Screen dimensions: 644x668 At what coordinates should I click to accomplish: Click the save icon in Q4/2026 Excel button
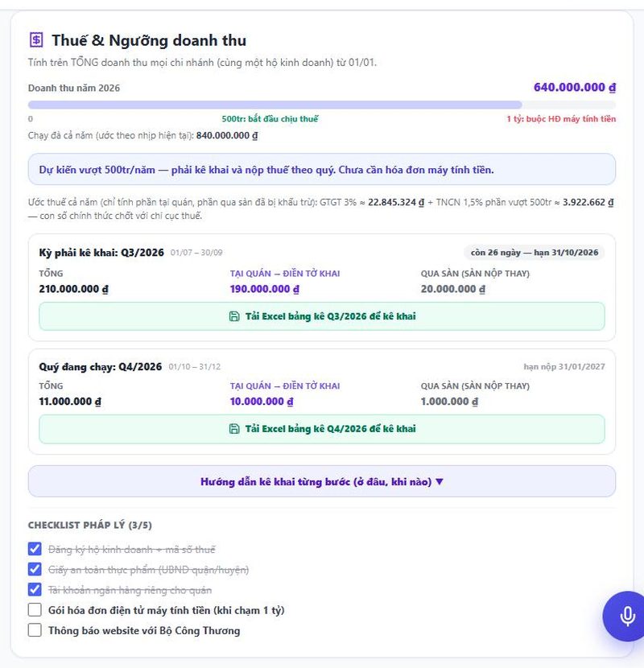click(234, 429)
